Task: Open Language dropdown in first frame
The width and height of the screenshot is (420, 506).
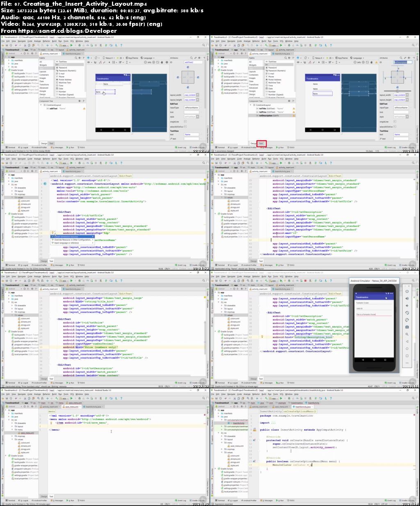Action: click(147, 58)
